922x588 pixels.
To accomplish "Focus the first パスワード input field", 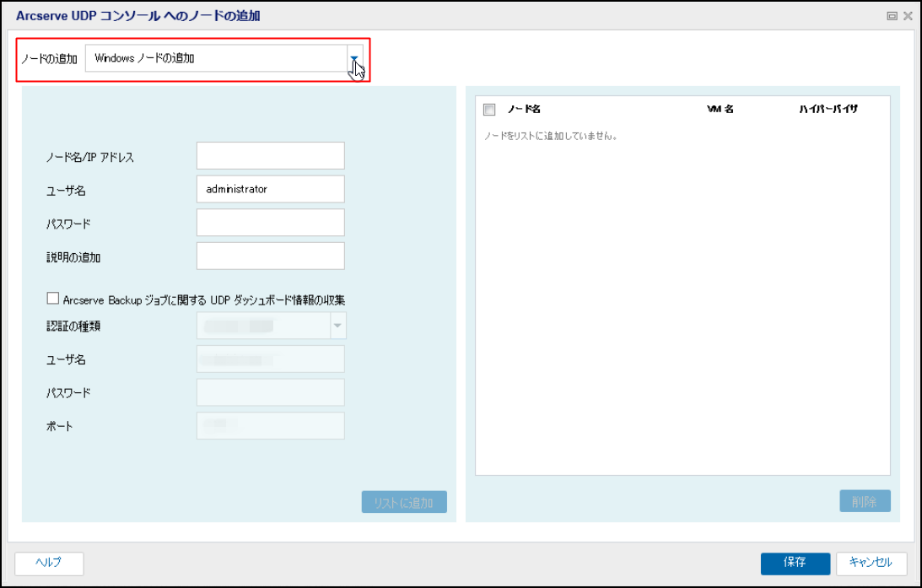I will point(271,223).
